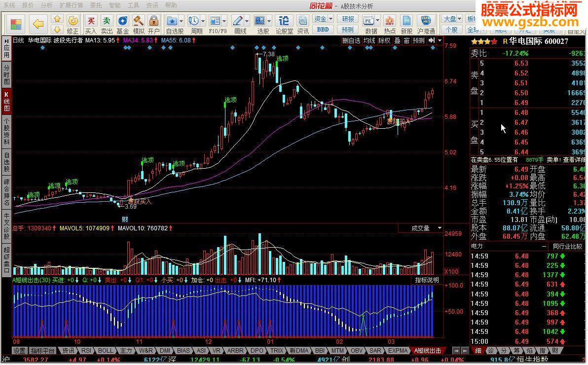Click the colorful home grid icon
The height and width of the screenshot is (365, 588).
16,24
